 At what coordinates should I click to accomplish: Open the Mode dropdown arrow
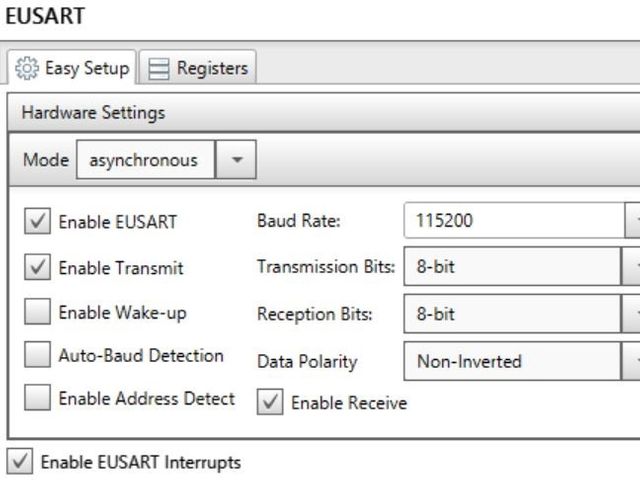(x=237, y=160)
